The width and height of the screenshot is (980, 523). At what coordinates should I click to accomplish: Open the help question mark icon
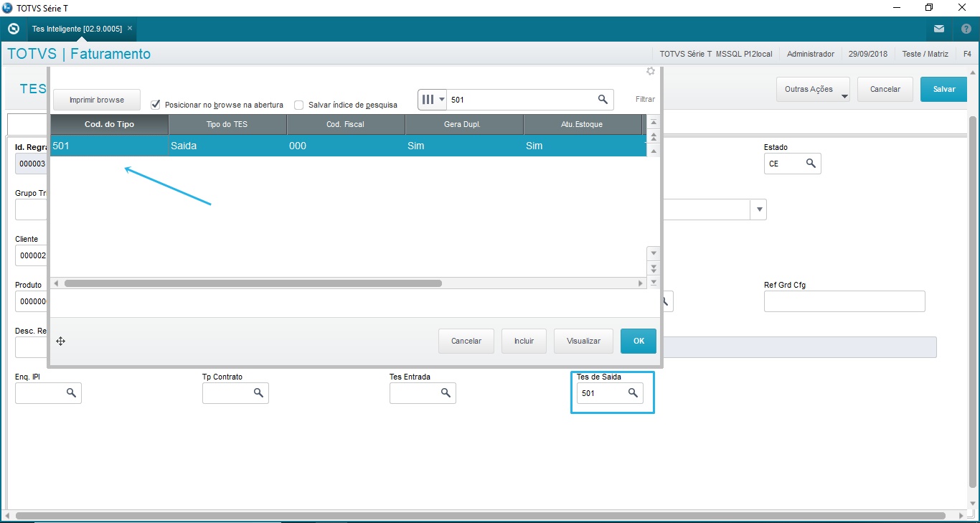(x=966, y=29)
